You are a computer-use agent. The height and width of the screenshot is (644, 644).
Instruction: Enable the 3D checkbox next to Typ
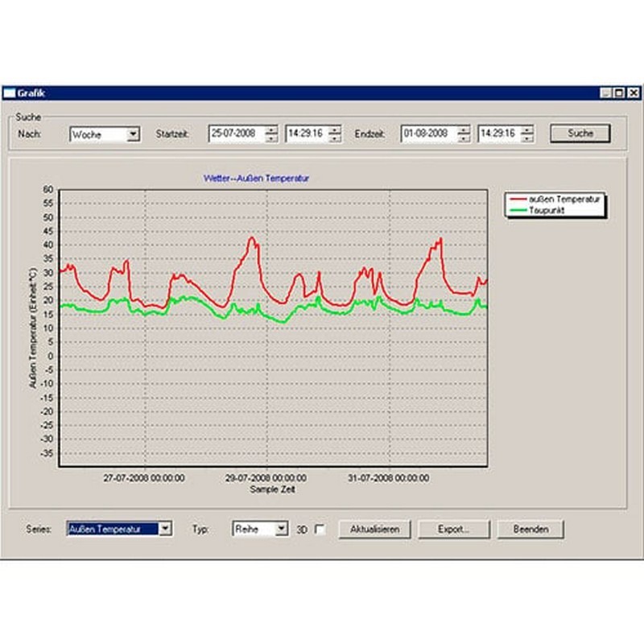(x=317, y=529)
